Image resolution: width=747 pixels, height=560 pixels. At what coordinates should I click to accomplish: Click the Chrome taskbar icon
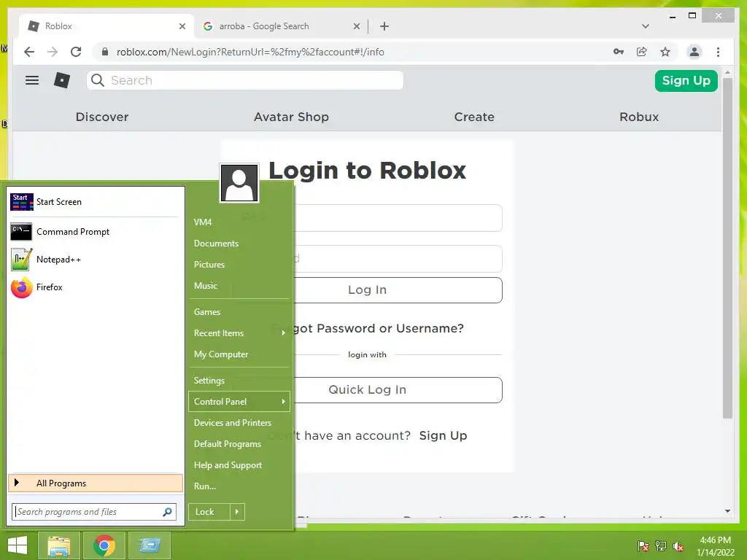104,545
